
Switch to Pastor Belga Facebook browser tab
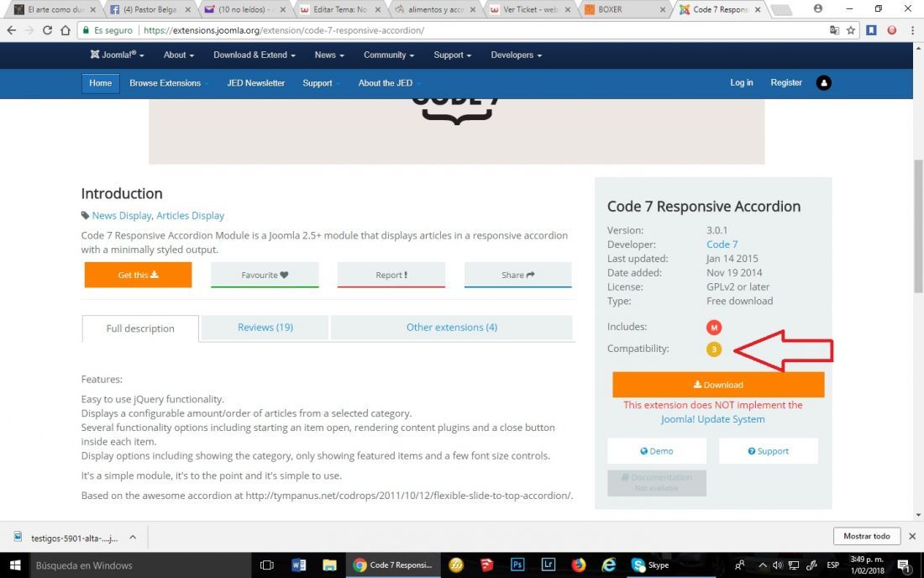150,9
